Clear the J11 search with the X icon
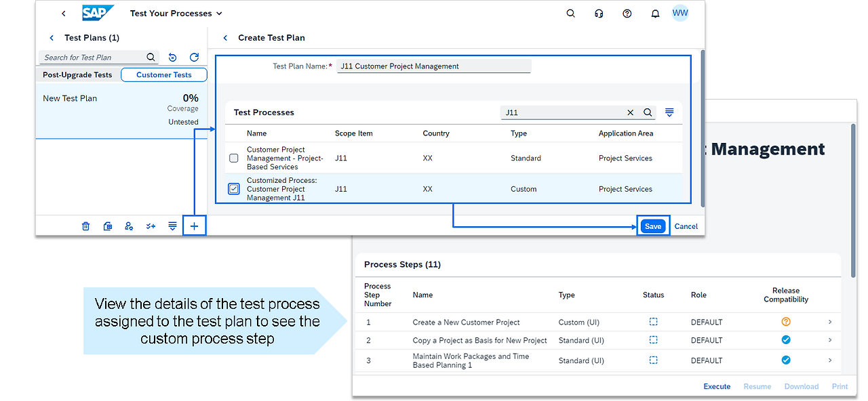This screenshot has height=401, width=868. [x=631, y=112]
